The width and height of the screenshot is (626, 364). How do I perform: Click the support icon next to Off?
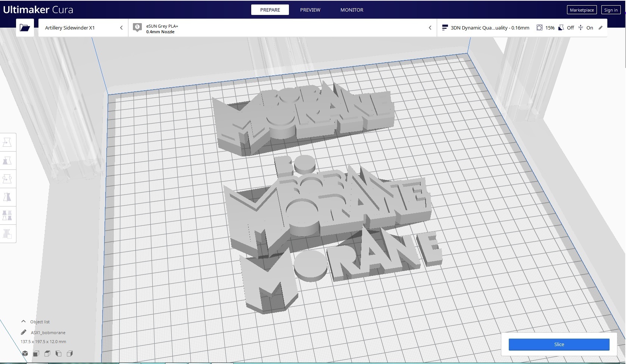(x=561, y=28)
